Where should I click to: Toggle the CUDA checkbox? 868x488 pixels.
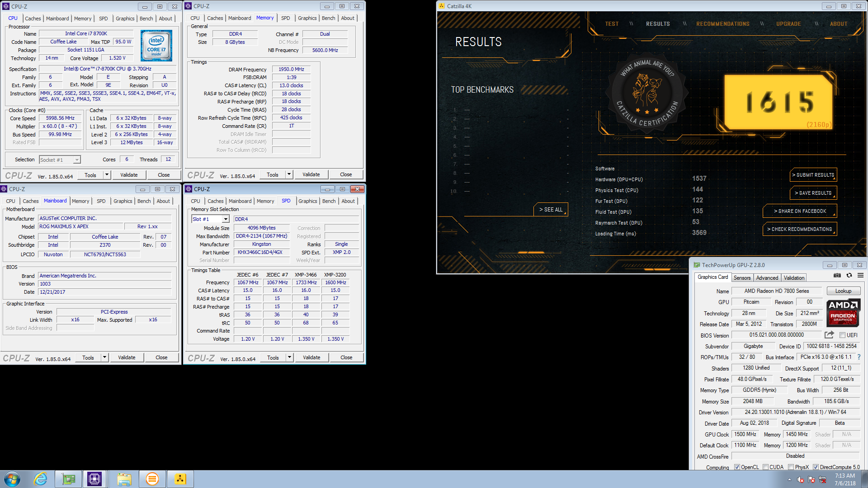coord(765,467)
